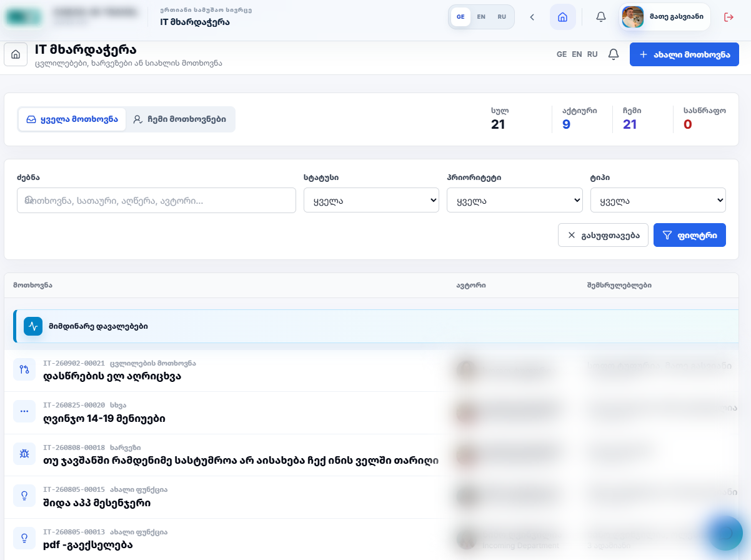Screen dimensions: 751x560
Task: Switch to ყველა მოთხოვნა tab
Action: click(x=72, y=119)
